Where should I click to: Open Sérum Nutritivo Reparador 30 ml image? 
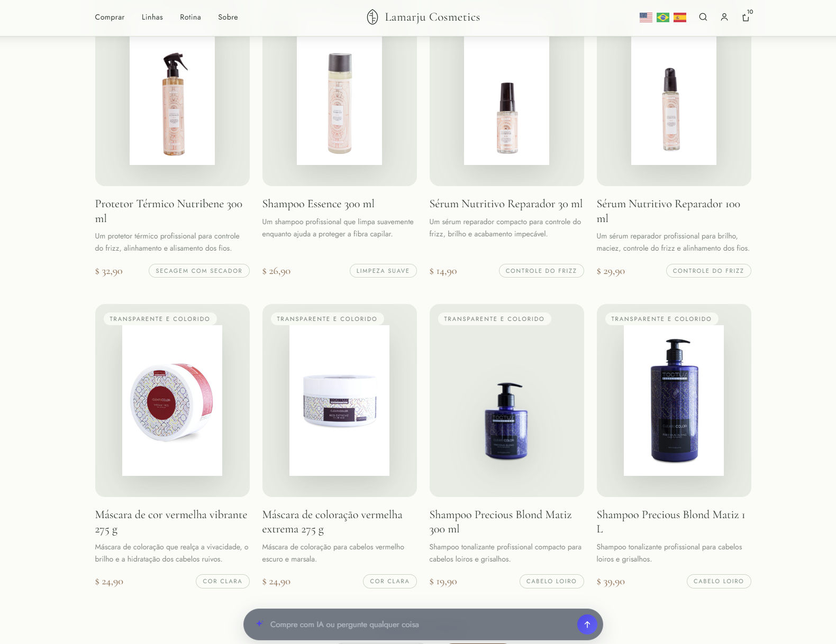pyautogui.click(x=507, y=100)
